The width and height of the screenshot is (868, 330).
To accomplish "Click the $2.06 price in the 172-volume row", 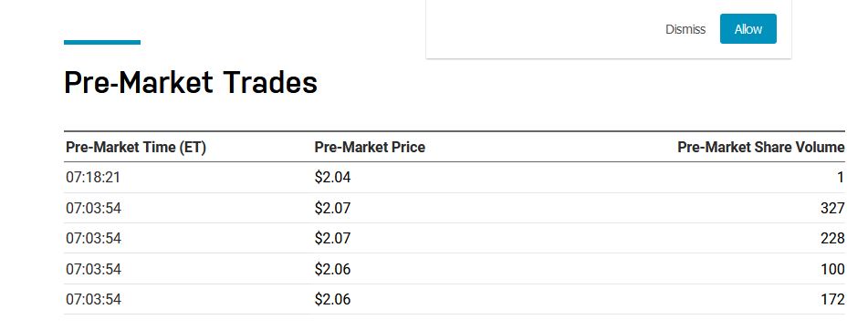I will click(332, 300).
